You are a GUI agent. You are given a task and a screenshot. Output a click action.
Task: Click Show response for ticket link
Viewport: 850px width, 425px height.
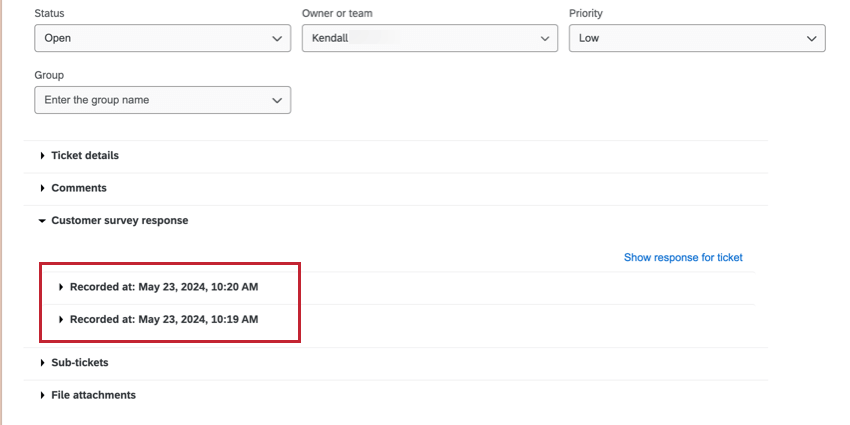(x=683, y=257)
